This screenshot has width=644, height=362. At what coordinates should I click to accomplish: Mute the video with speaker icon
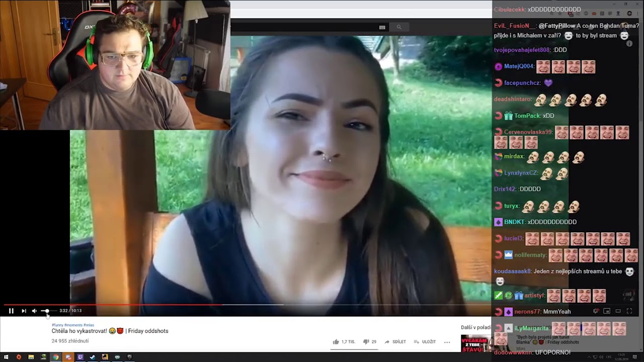point(34,311)
